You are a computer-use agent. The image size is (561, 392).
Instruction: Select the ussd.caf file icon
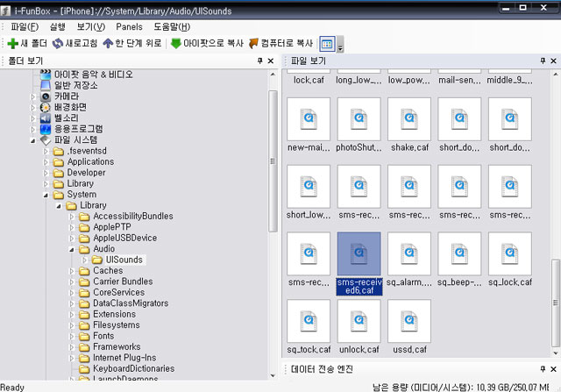click(x=409, y=321)
